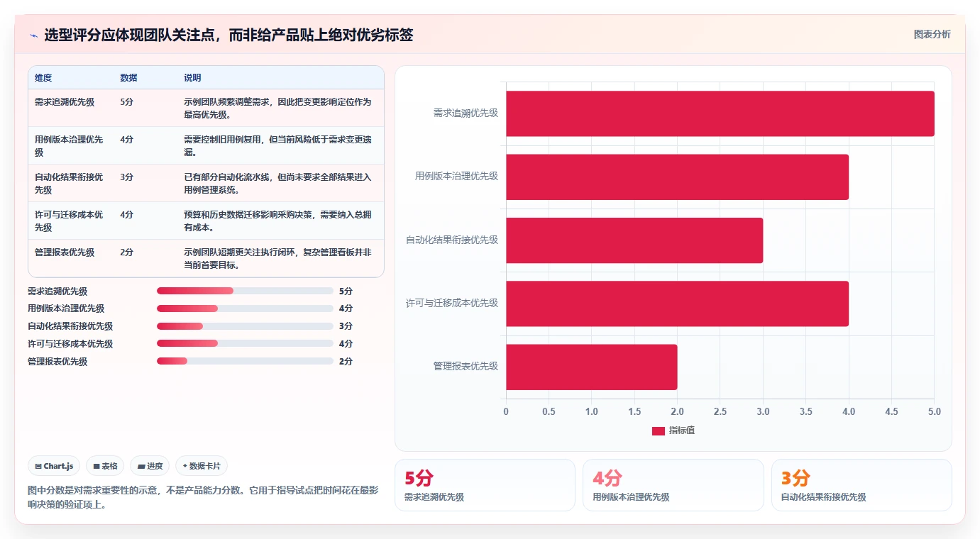Click the 管理报表优先级 label on the chart axis
Image resolution: width=980 pixels, height=539 pixels.
point(466,367)
